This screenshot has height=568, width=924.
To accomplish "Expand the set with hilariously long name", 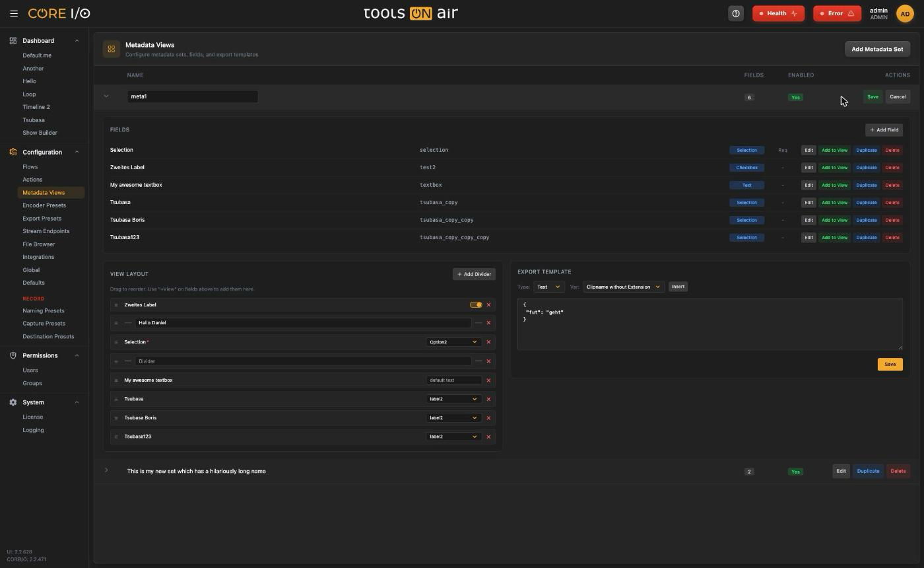I will (106, 471).
